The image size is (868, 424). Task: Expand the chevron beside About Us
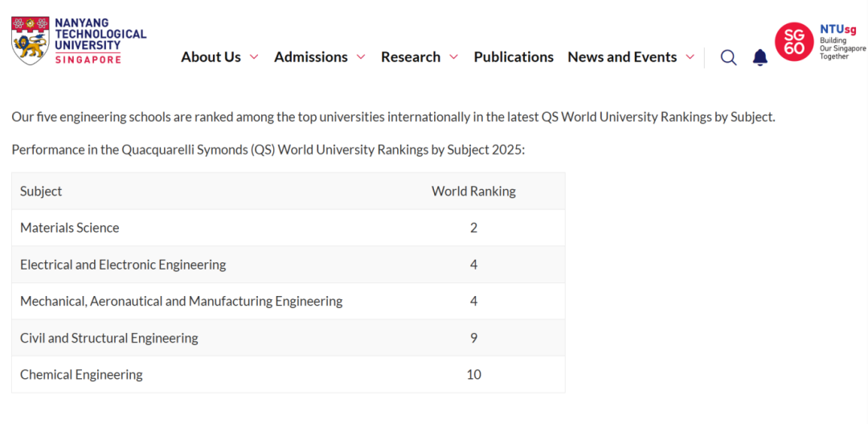[x=254, y=57]
